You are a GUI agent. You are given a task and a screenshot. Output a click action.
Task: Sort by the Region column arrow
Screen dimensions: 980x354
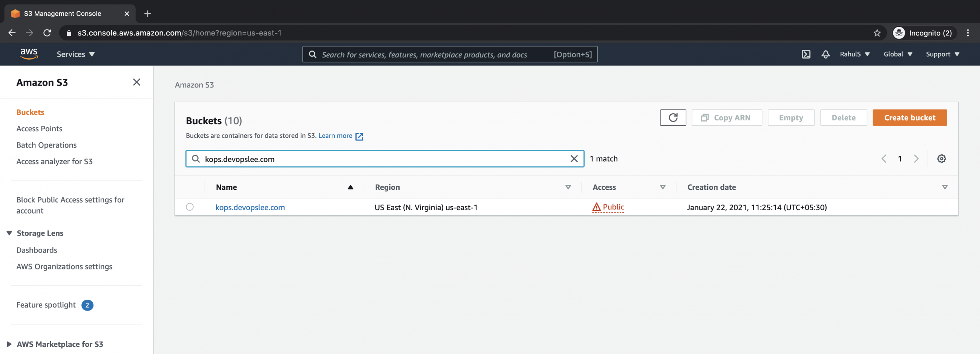568,187
